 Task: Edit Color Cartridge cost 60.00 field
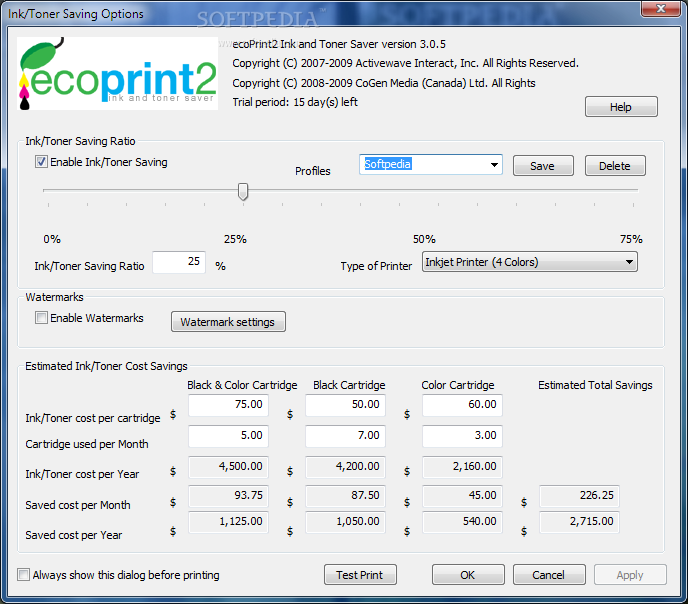point(462,405)
